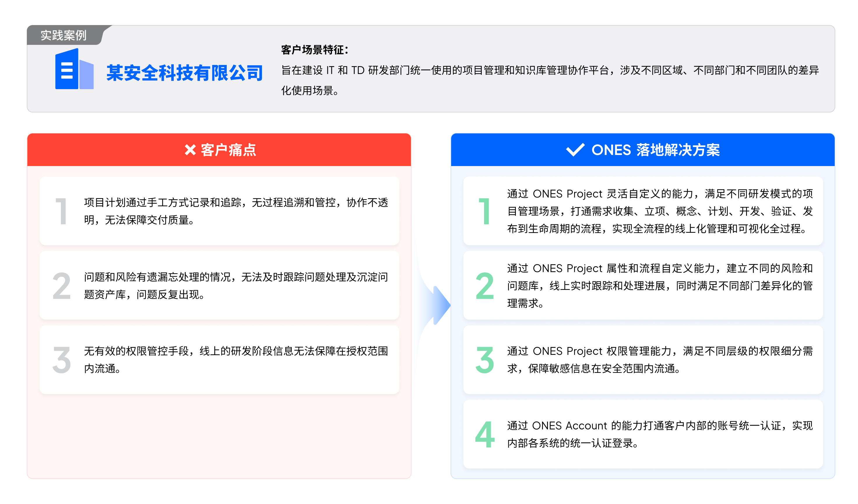
Task: Click the 某安全科技有限公司 company name
Action: [184, 73]
